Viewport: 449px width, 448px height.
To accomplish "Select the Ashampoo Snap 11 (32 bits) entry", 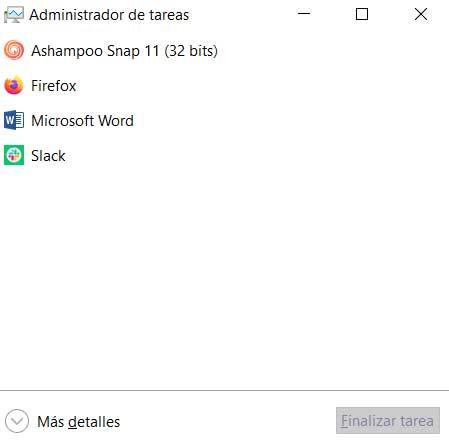I will point(124,51).
